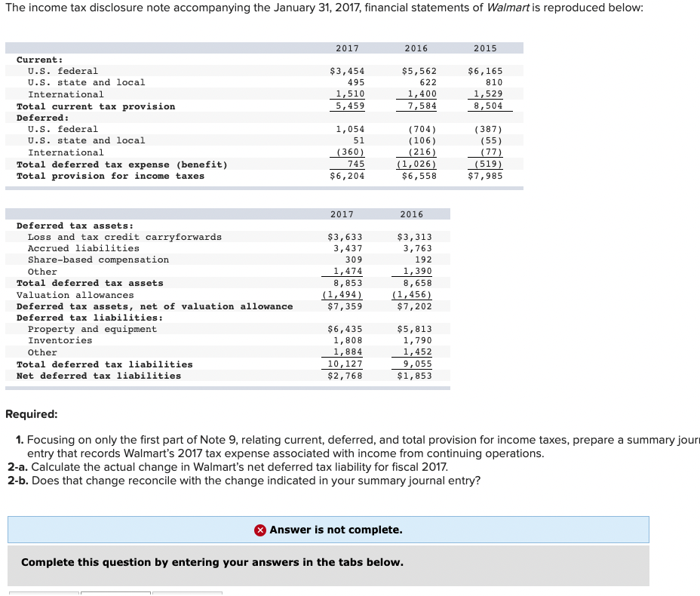This screenshot has height=596, width=700.
Task: Click the 'Answer is not complete' banner
Action: click(328, 529)
